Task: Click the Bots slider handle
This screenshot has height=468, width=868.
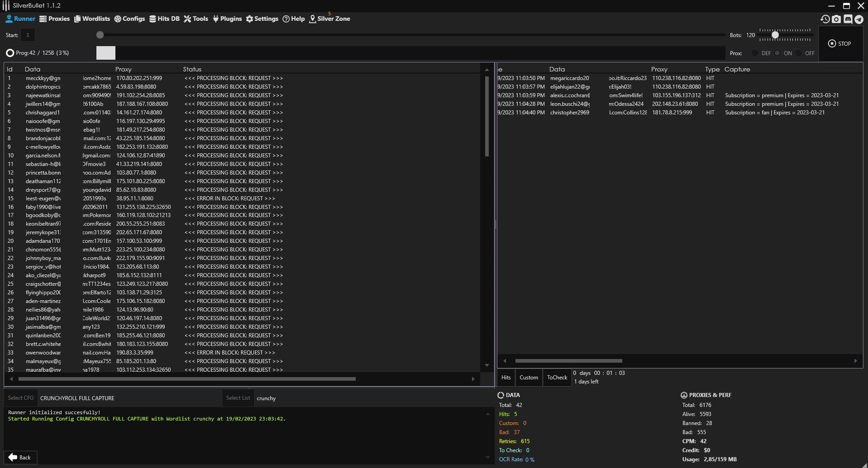Action: [x=775, y=35]
